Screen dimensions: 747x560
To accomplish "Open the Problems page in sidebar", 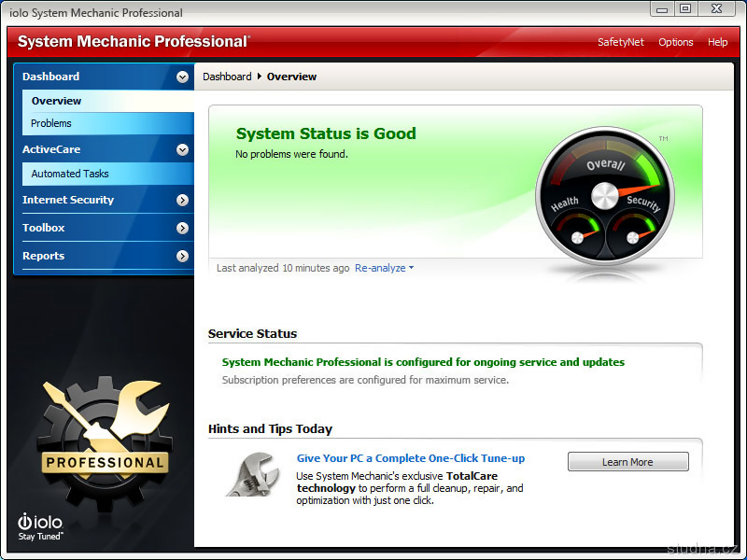I will (x=108, y=123).
